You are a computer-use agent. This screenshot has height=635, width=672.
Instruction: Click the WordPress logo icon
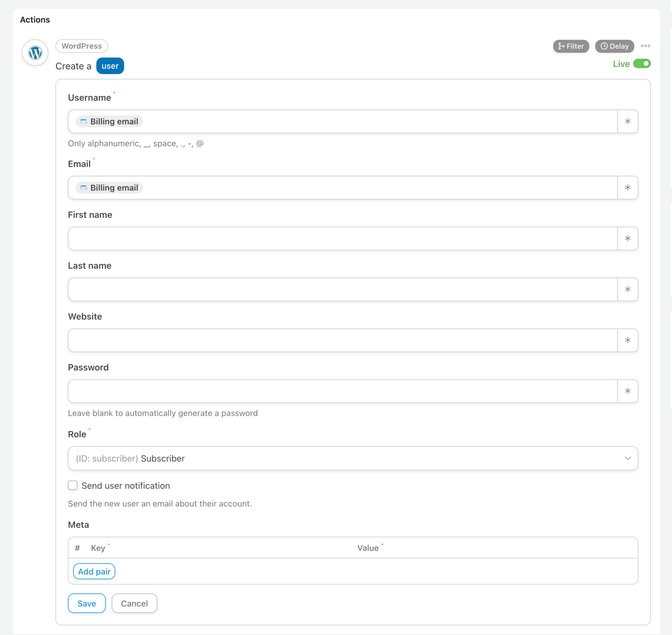point(35,53)
